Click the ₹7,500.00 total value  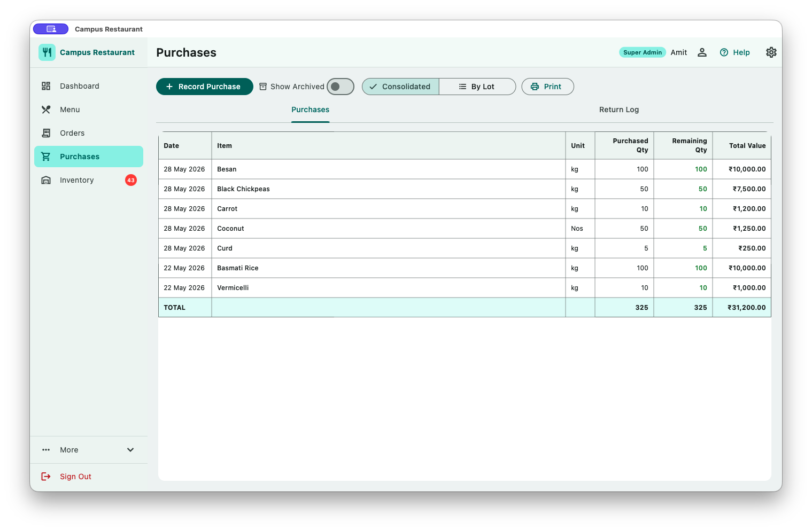click(749, 189)
